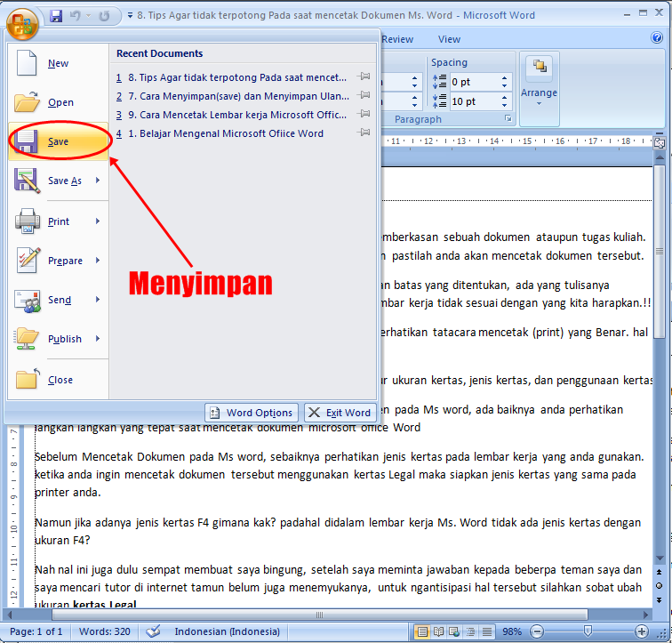Pin the '1. Belajar Mengenal Microsoft' document
The height and width of the screenshot is (643, 672).
point(364,132)
